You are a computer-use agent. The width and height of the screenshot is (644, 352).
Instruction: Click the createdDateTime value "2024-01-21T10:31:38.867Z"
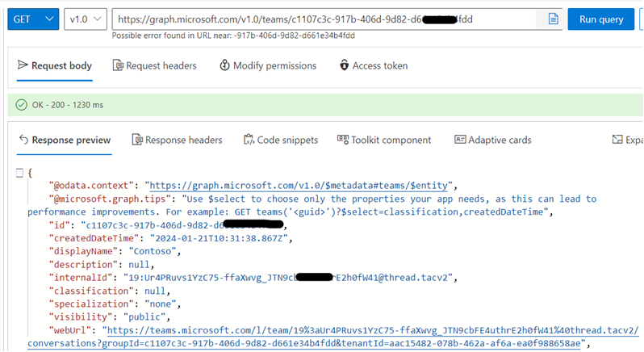point(219,238)
